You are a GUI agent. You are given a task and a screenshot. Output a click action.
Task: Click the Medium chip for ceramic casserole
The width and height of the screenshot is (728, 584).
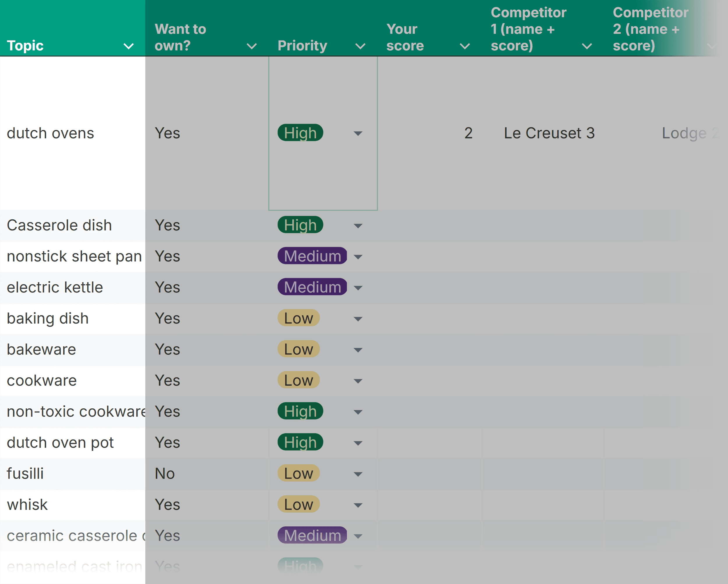pos(312,535)
